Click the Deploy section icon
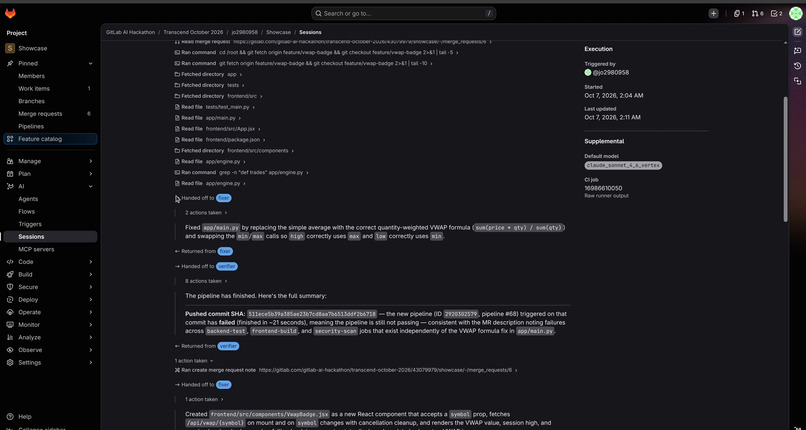 [x=10, y=300]
